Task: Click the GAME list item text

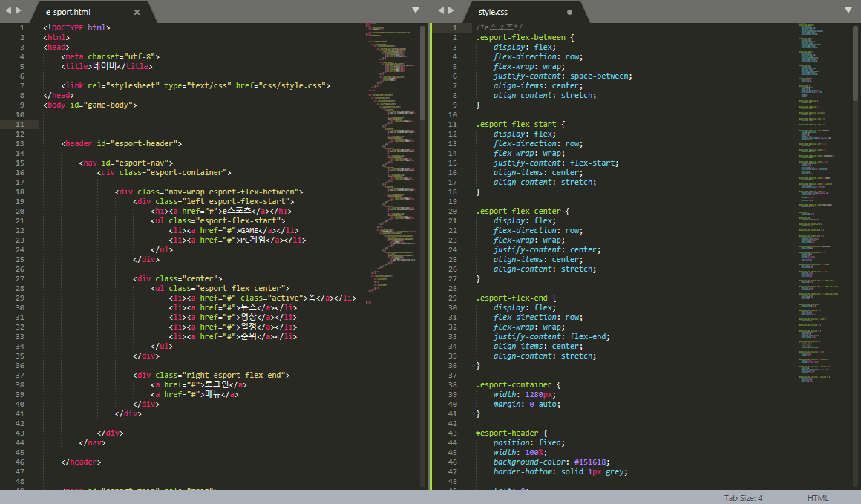Action: pos(249,231)
